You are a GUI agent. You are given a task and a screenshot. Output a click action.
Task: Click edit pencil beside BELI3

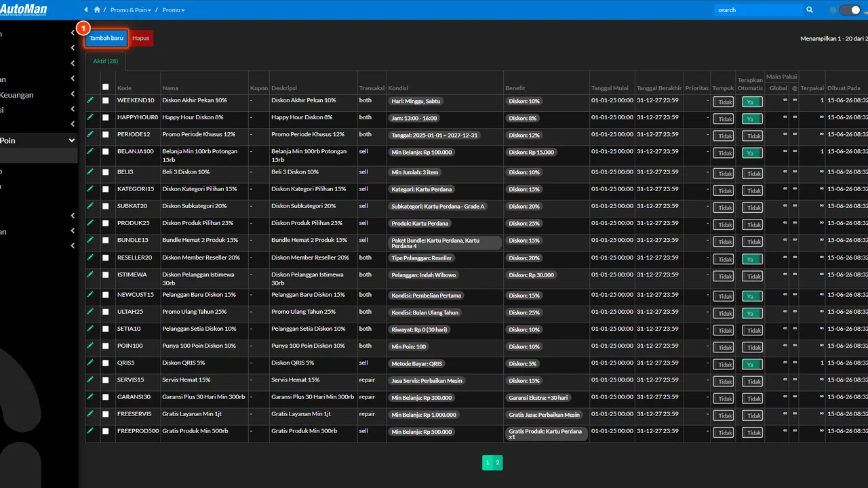(x=90, y=171)
